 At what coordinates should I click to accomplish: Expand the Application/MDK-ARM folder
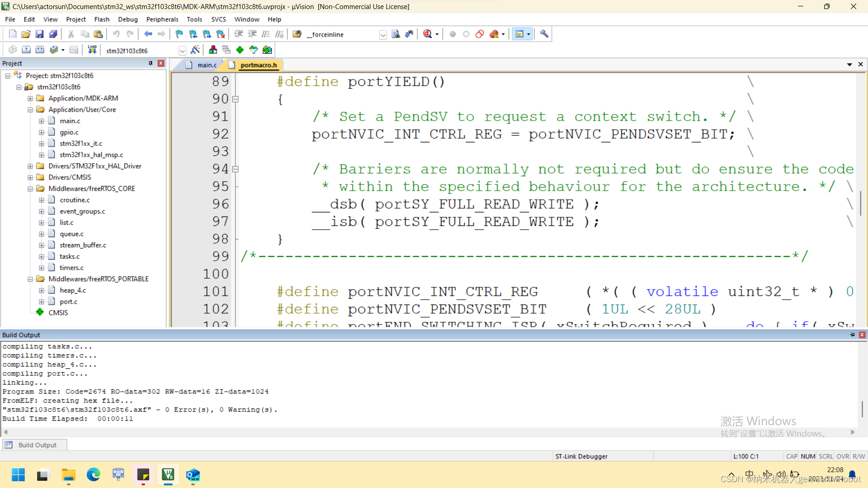coord(30,98)
